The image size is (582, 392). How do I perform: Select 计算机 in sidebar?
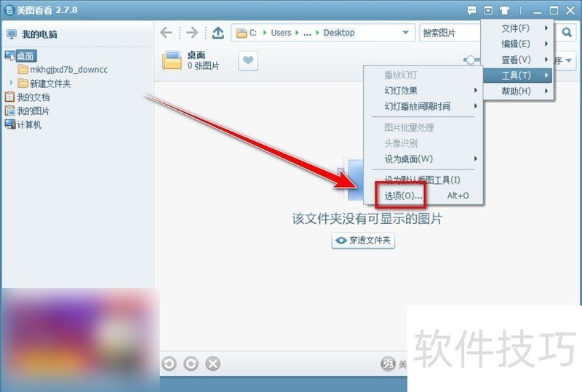click(x=23, y=125)
